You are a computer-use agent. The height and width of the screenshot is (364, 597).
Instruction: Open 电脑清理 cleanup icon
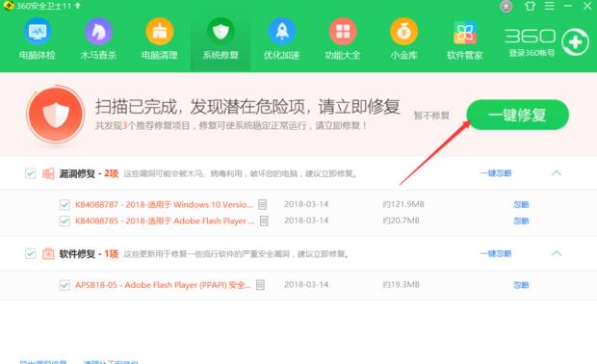160,32
